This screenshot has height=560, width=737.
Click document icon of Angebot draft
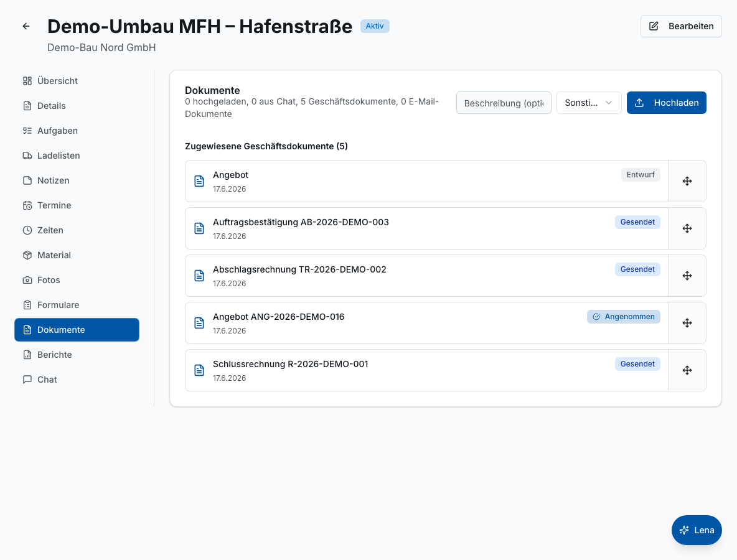click(x=199, y=181)
